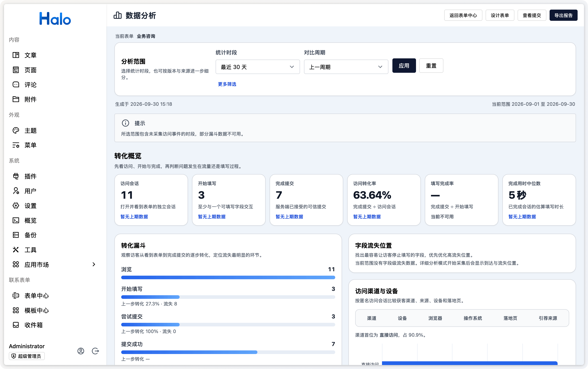The height and width of the screenshot is (369, 588).
Task: Click the 模板中心 grid icon
Action: pyautogui.click(x=16, y=310)
